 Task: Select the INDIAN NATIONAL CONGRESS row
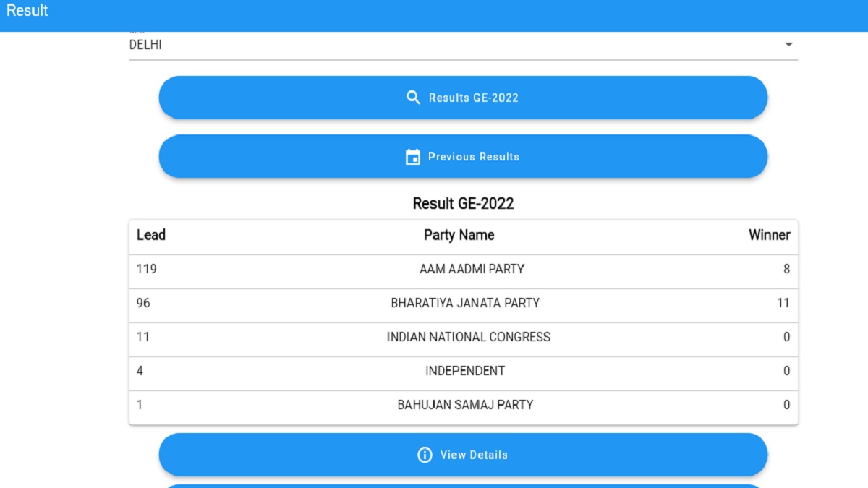coord(463,336)
